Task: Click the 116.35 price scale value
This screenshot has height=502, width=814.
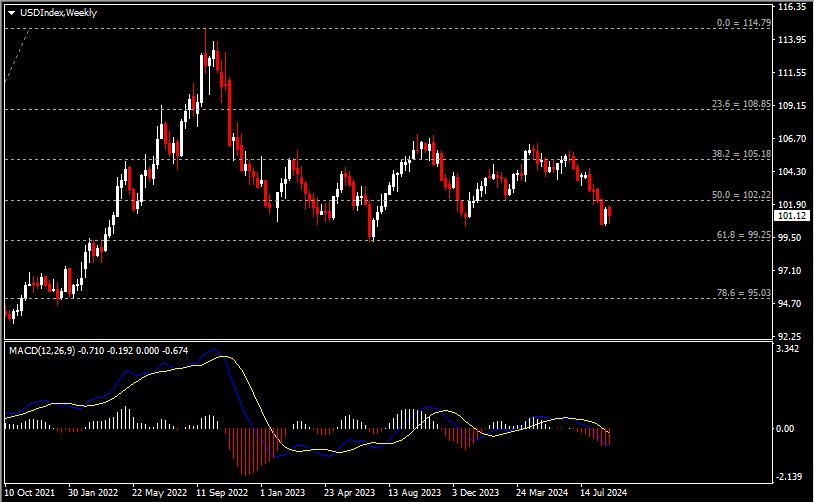Action: [792, 7]
